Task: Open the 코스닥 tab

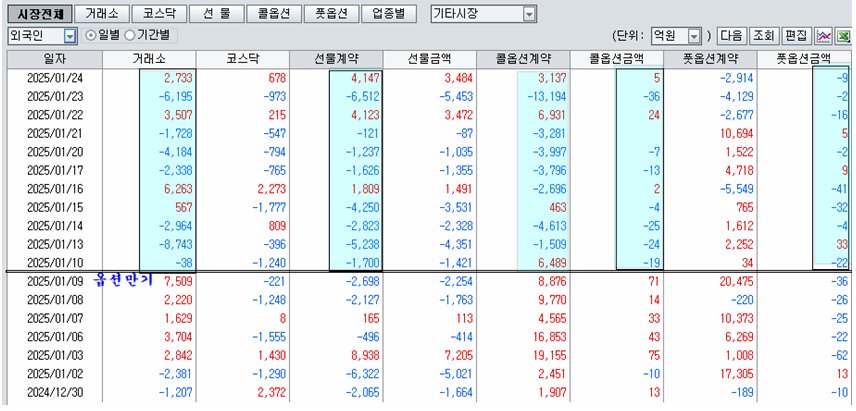Action: pyautogui.click(x=158, y=14)
